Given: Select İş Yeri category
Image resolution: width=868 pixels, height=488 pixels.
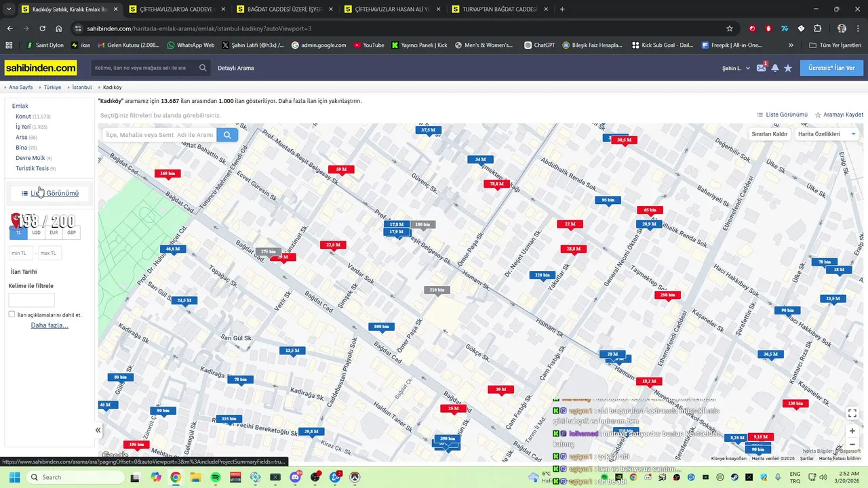Looking at the screenshot, I should (23, 127).
